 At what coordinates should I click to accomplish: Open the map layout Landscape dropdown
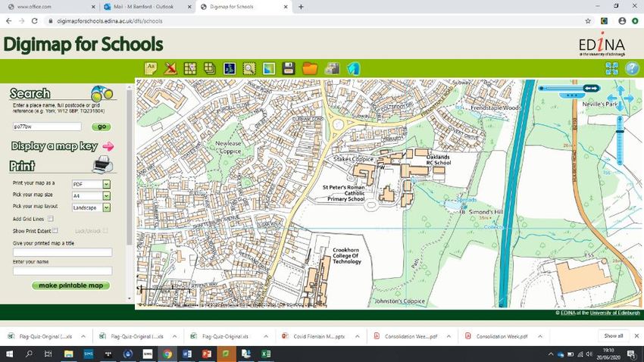91,208
